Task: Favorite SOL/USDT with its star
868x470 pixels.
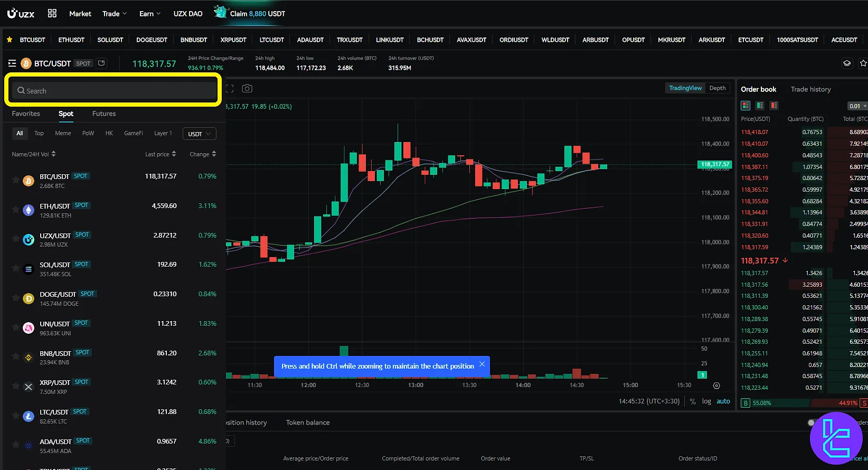Action: click(x=16, y=268)
